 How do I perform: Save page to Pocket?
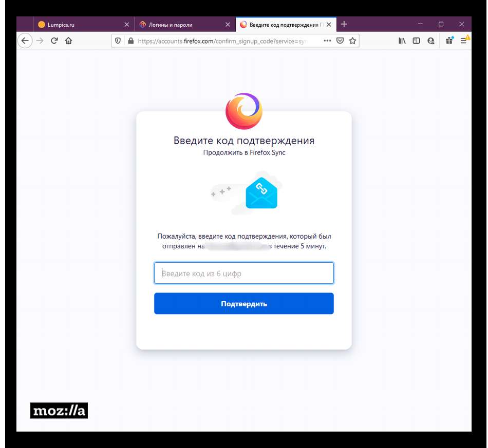pyautogui.click(x=340, y=41)
